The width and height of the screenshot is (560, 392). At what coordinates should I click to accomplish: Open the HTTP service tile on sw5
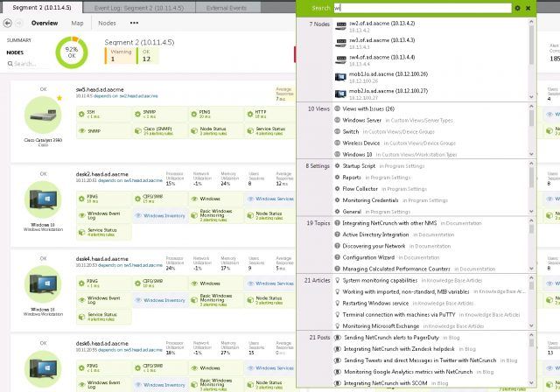269,115
